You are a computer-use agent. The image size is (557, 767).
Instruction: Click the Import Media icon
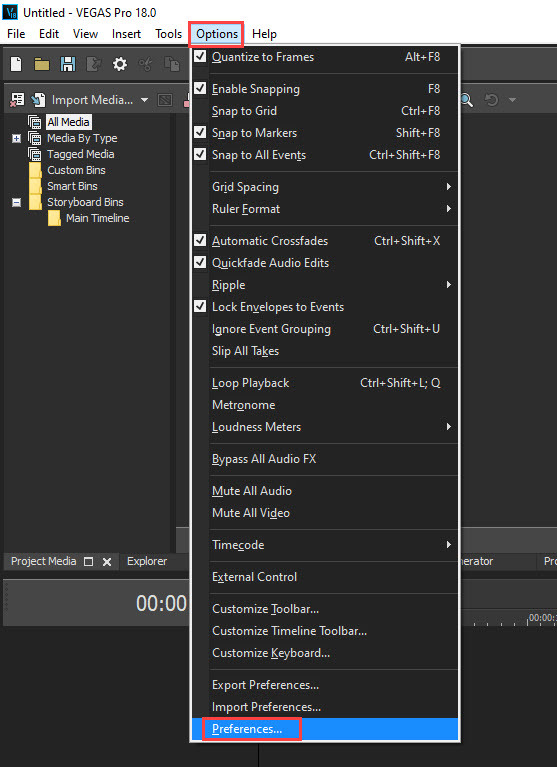[x=38, y=100]
